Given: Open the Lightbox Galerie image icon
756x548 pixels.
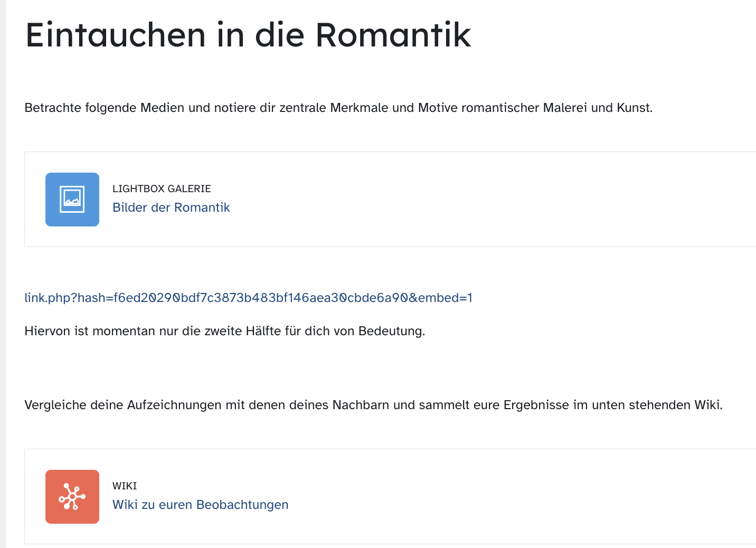Looking at the screenshot, I should (x=72, y=200).
